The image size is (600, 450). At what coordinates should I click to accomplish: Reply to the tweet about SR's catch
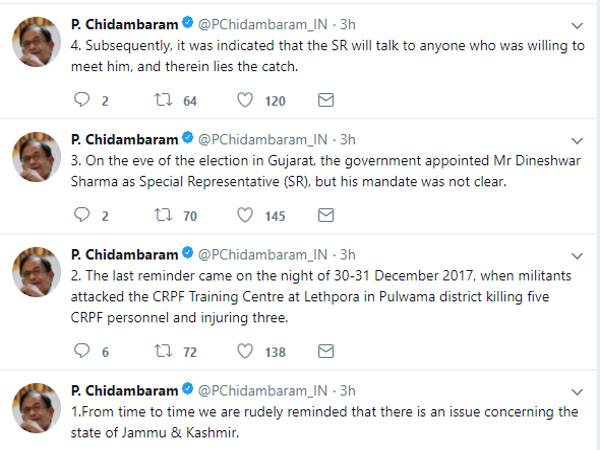click(82, 100)
